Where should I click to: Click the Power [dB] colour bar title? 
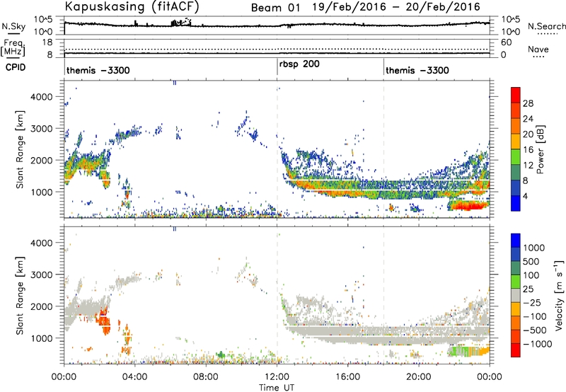(540, 149)
